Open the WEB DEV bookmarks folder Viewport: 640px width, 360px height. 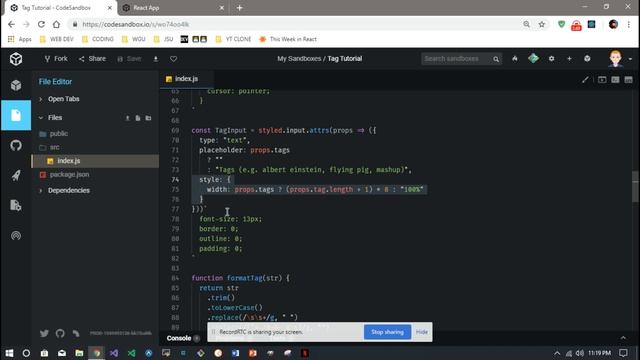[56, 39]
